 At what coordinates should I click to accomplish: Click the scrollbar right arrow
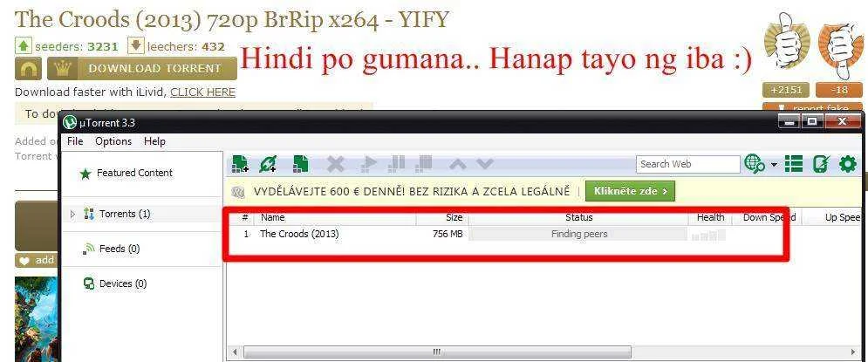tap(854, 352)
